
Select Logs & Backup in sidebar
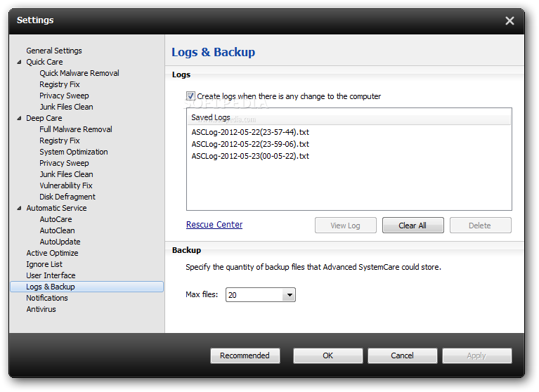click(x=87, y=287)
